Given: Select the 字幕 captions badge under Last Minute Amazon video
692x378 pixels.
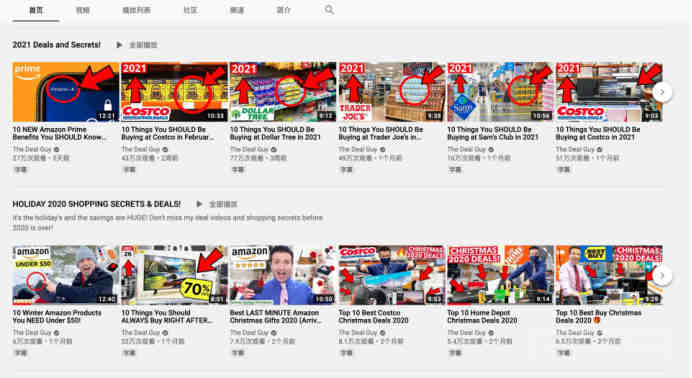Looking at the screenshot, I should (x=238, y=353).
